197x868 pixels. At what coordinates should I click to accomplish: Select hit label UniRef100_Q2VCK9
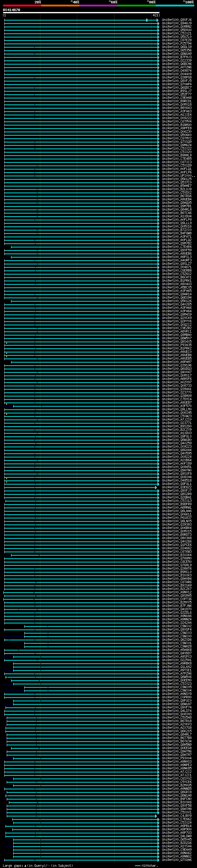[x=177, y=318]
